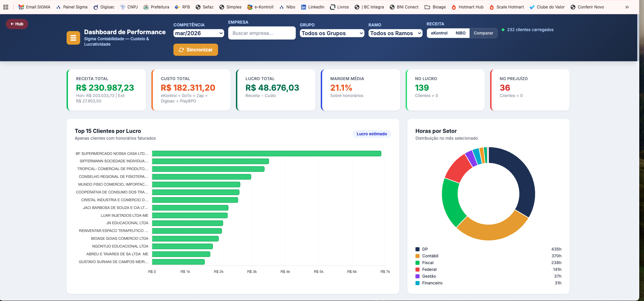Viewport: 644px width, 301px height.
Task: Open the orange hamburger menu icon
Action: click(x=73, y=38)
